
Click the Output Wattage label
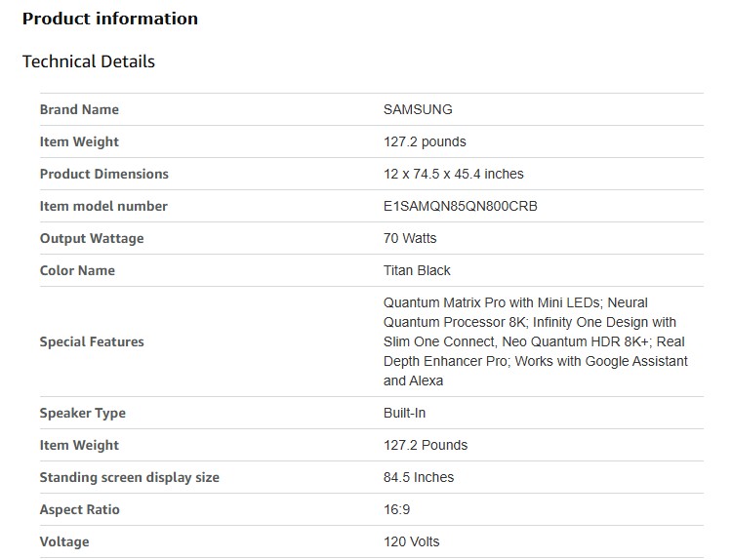tap(91, 238)
